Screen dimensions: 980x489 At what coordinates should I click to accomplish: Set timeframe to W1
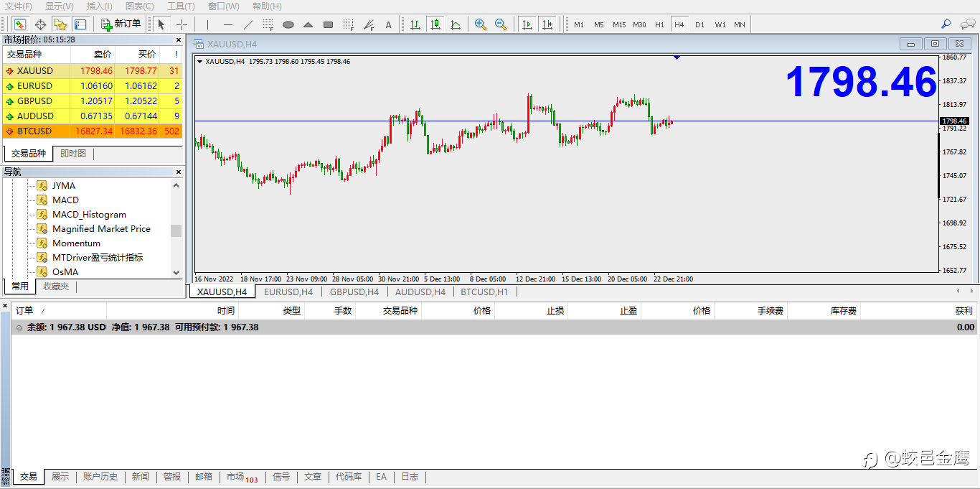tap(720, 24)
